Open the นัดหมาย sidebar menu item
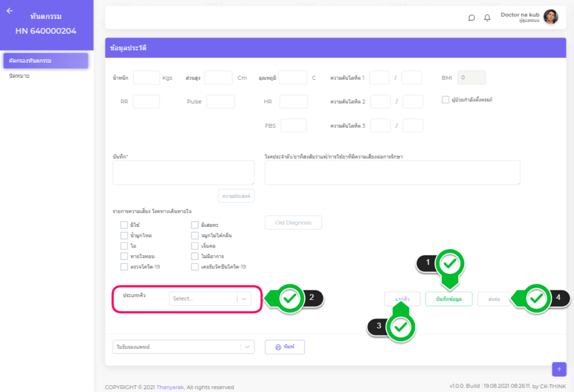 [20, 76]
